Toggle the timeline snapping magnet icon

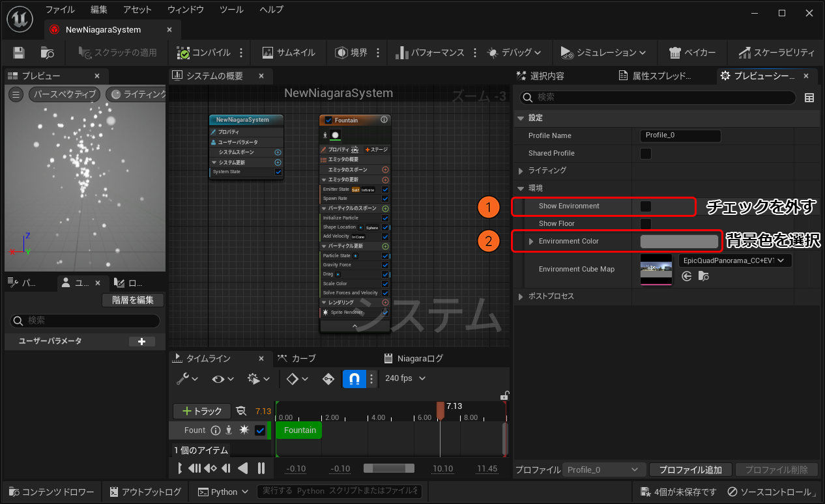point(355,378)
